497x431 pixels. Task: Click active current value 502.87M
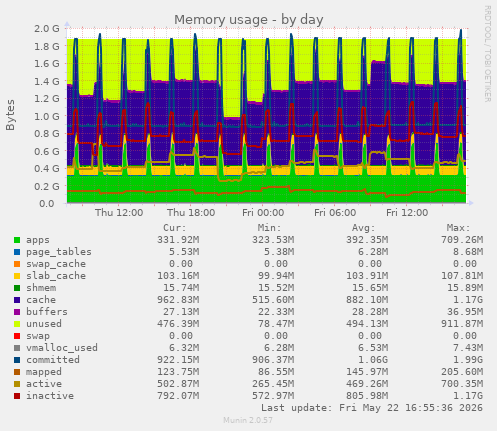178,384
